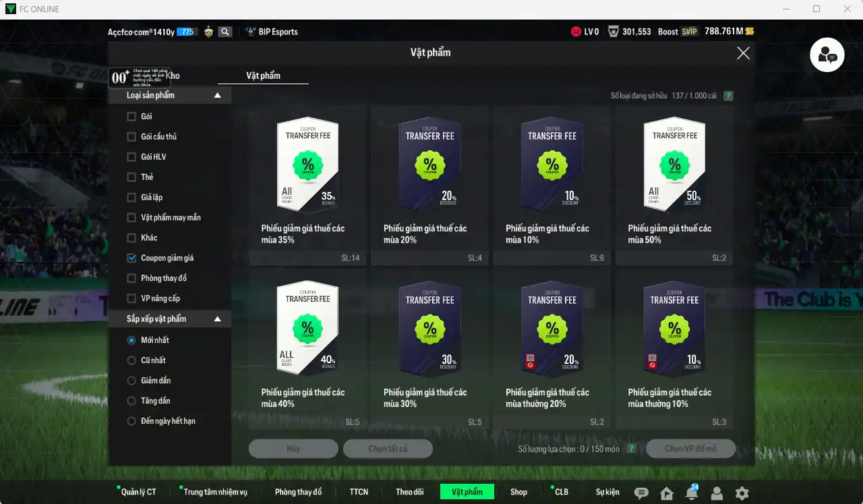Switch to the Shop tab
This screenshot has width=863, height=504.
518,492
